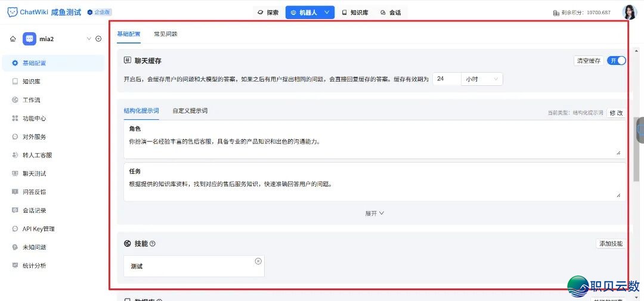Click the 问答反馈 sidebar icon
This screenshot has height=301, width=644.
15,192
